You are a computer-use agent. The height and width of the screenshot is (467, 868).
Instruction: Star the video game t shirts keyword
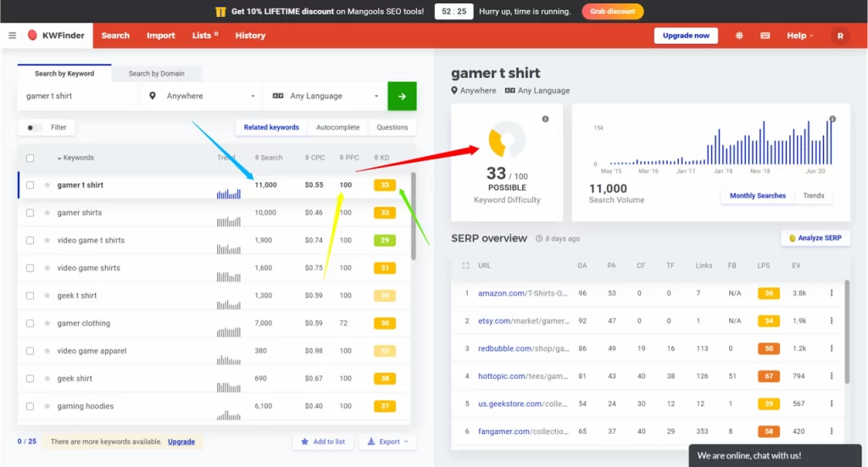tap(47, 240)
